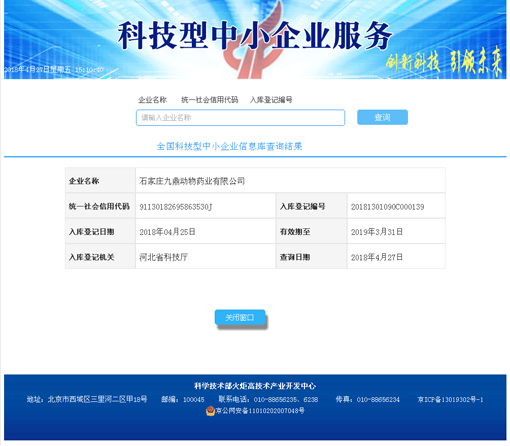Open the 京ICP备13019302号-1 link
Image resolution: width=510 pixels, height=446 pixels.
(x=450, y=399)
